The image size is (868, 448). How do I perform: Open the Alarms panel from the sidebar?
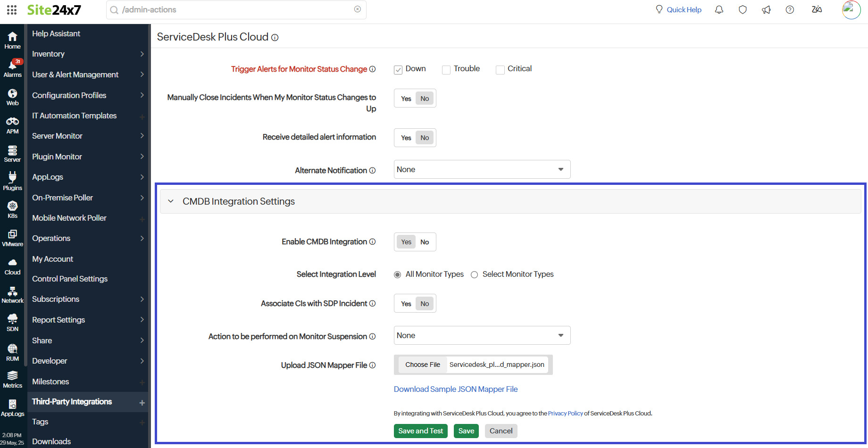tap(12, 67)
